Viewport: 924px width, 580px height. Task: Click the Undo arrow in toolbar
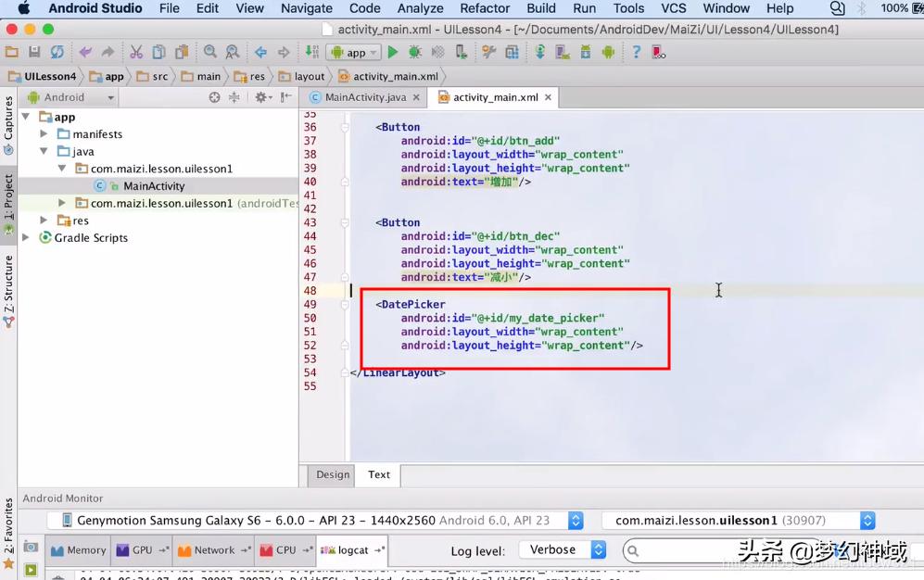point(85,53)
